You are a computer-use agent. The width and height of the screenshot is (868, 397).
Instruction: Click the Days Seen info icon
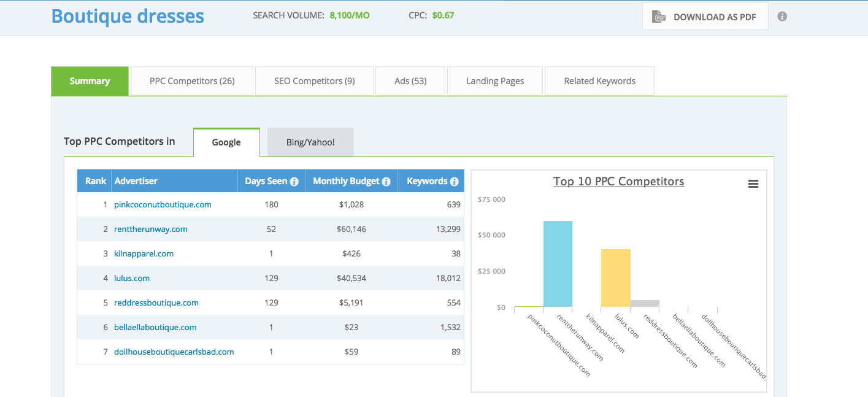coord(294,182)
